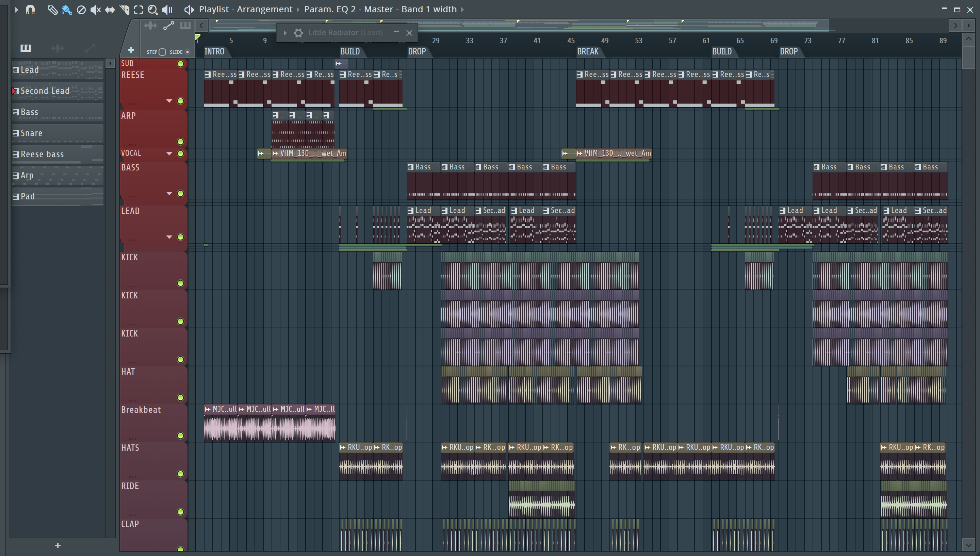Select the Snare pattern
980x556 pixels.
pos(58,133)
